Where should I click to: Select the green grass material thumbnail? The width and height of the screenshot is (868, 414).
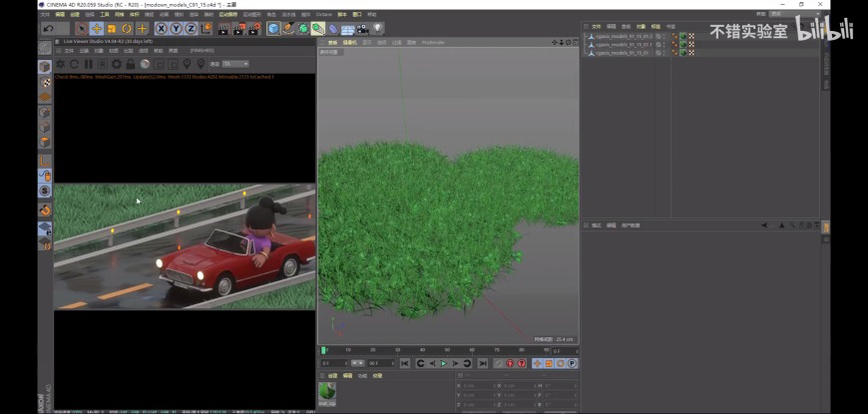327,393
